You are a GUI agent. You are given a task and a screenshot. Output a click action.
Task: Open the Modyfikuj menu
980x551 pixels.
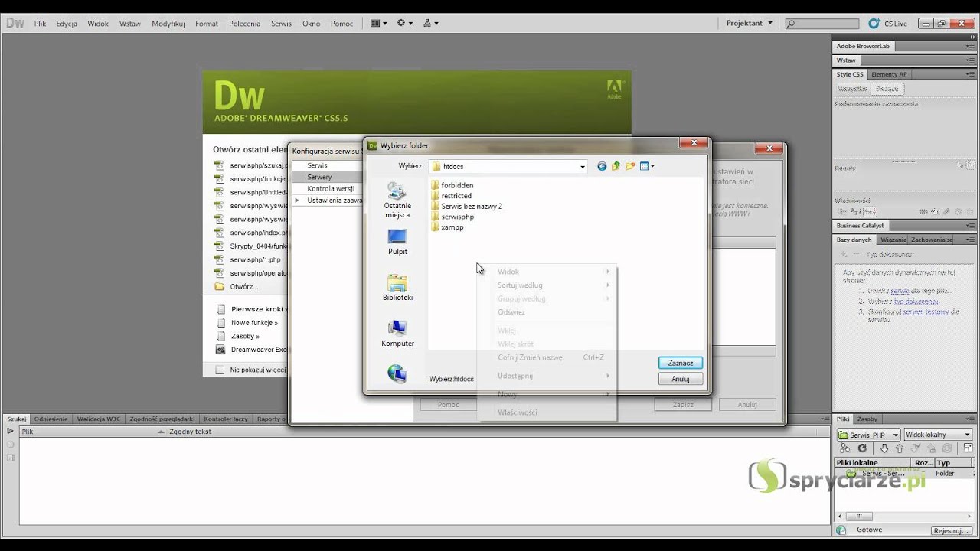pyautogui.click(x=168, y=24)
